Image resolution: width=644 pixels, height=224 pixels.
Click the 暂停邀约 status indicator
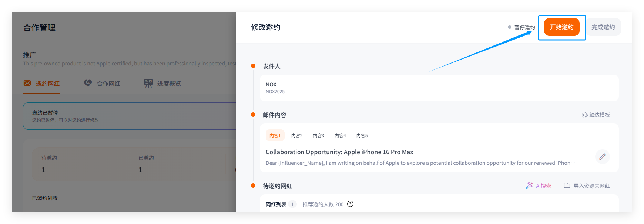521,27
